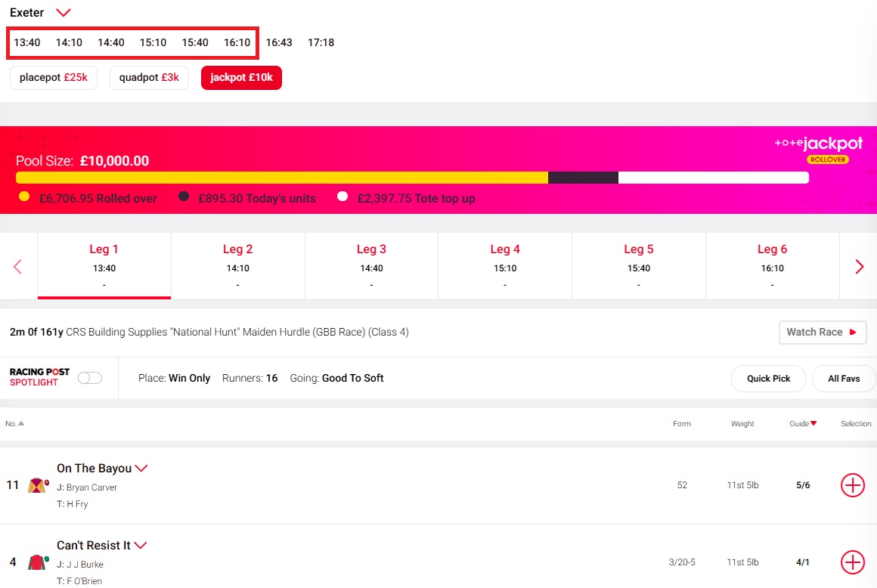The image size is (877, 588).
Task: Sort by Guide price column
Action: 803,423
